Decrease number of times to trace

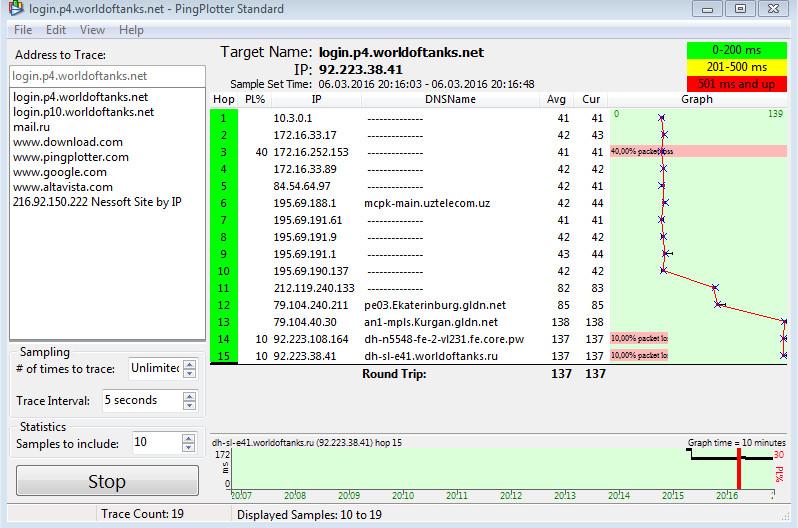(189, 373)
